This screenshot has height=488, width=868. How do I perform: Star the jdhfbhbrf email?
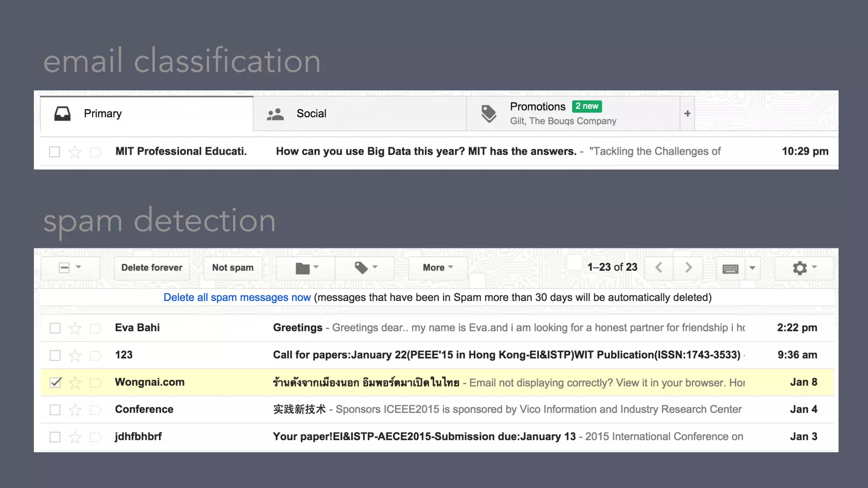click(x=75, y=437)
